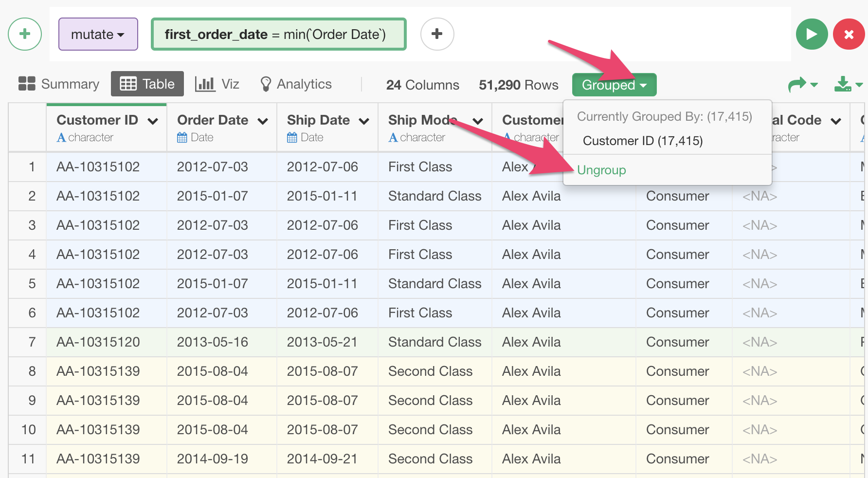Click the calendar icon under Ship Date
Screen dimensions: 868x478
point(292,138)
